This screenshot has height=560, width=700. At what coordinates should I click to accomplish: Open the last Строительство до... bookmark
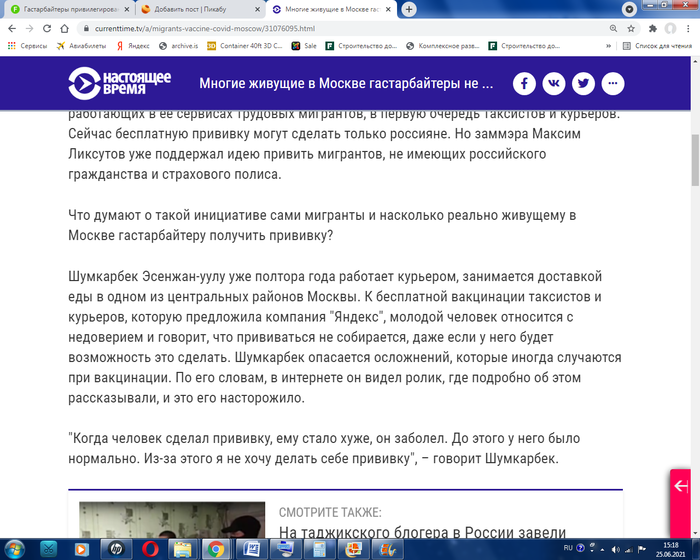(x=524, y=46)
